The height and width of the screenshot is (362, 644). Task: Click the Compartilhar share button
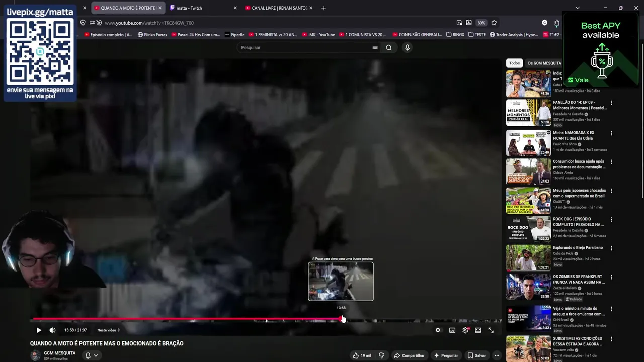[409, 355]
